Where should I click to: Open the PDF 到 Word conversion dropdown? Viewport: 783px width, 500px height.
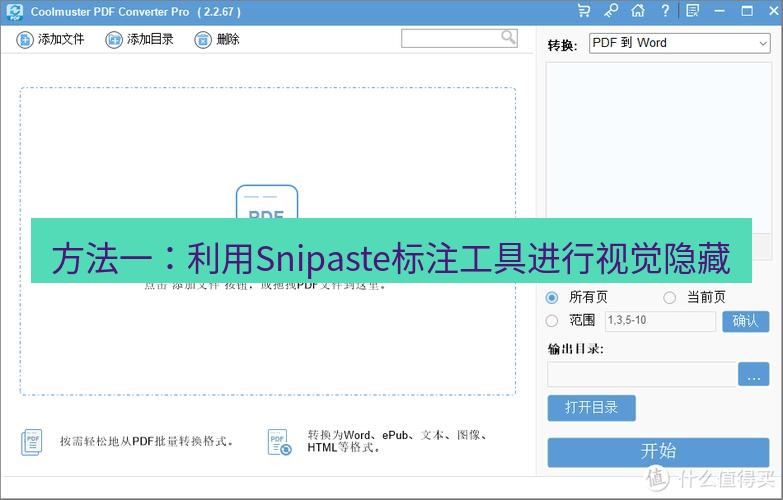[680, 43]
